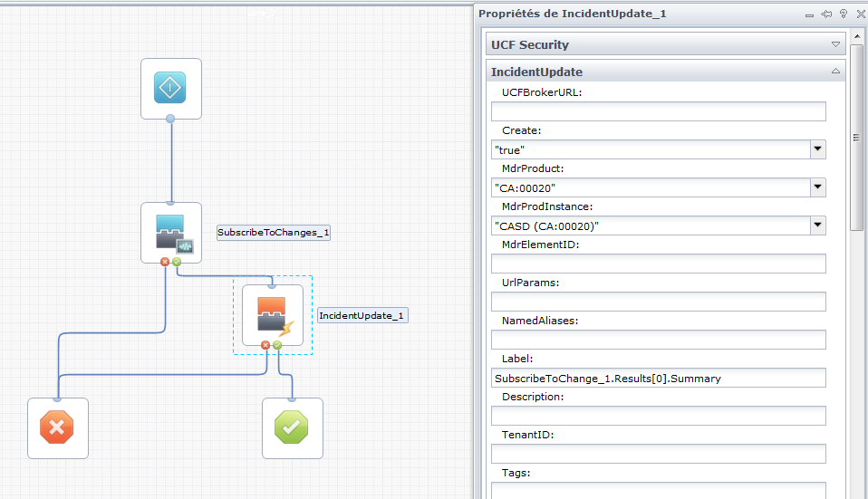868x499 pixels.
Task: Open the MdrProduct dropdown list
Action: (x=817, y=187)
